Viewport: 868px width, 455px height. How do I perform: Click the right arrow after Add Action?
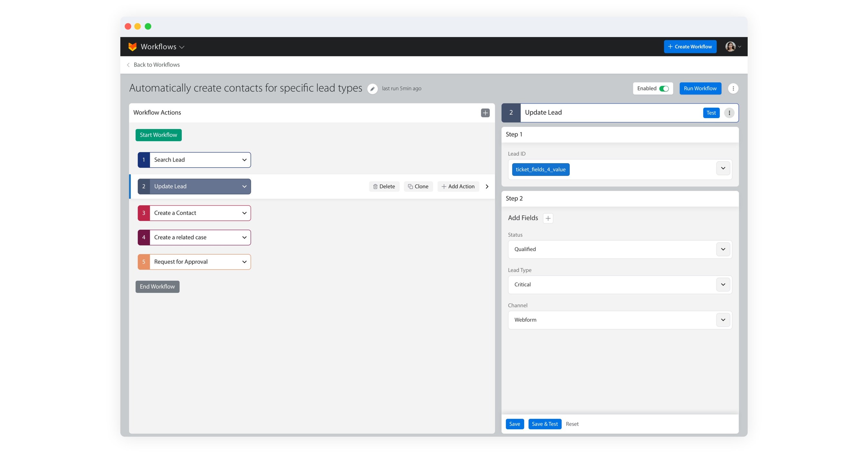tap(487, 186)
